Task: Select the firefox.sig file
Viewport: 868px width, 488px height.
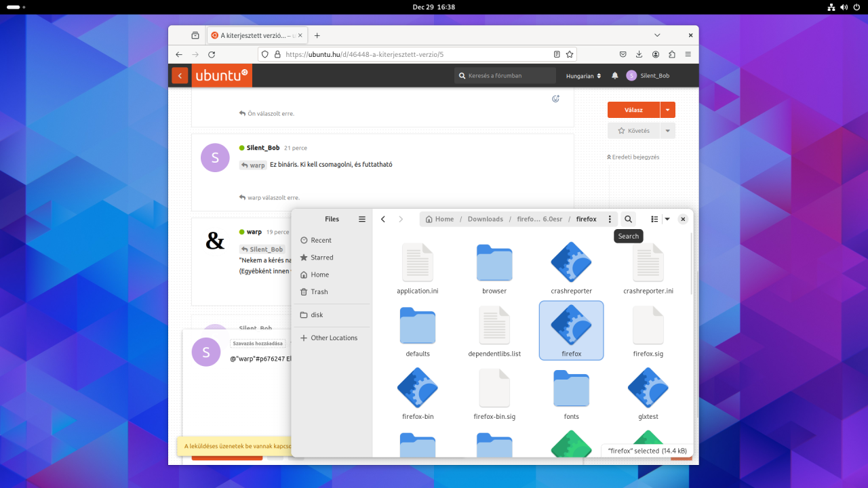Action: (648, 325)
